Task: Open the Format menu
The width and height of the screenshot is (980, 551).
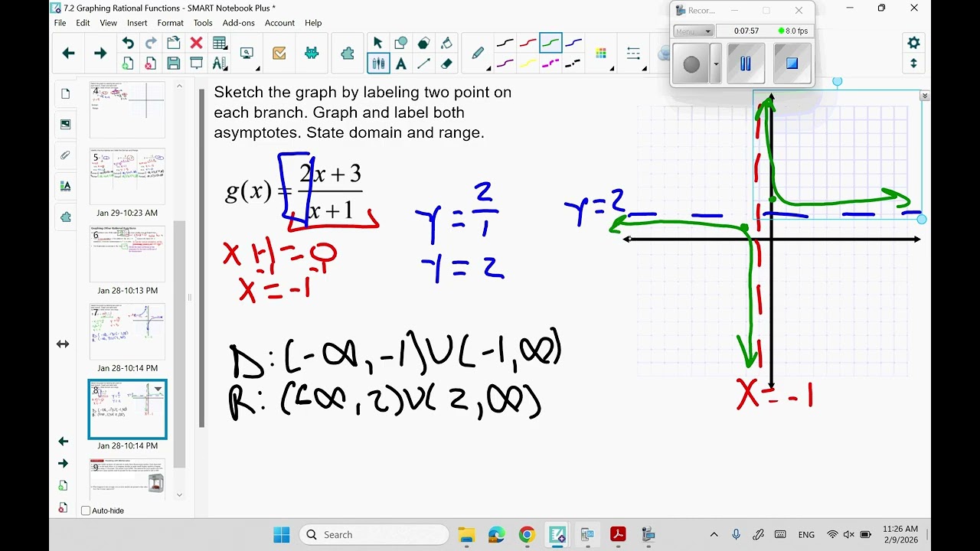Action: [171, 23]
